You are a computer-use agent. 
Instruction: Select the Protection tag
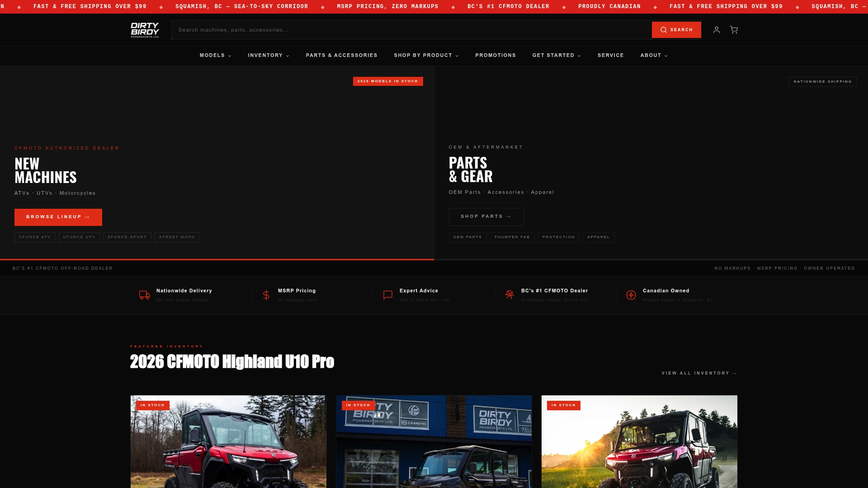[x=559, y=237]
